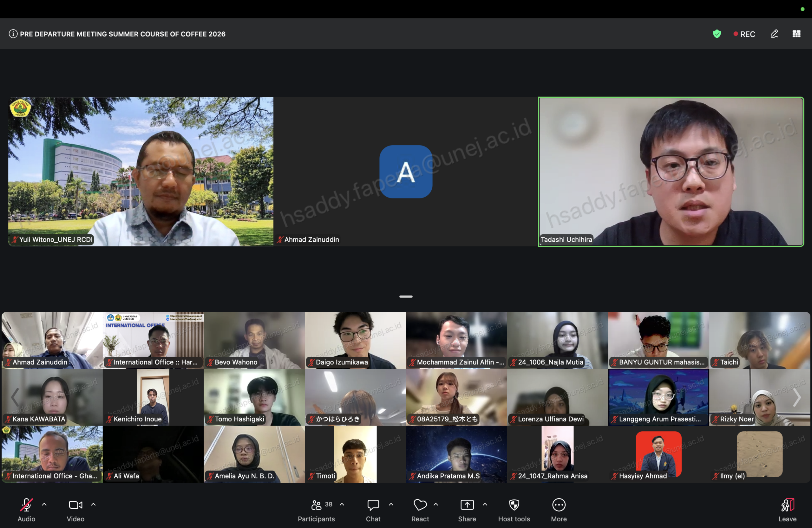Open the Participants panel

[316, 510]
